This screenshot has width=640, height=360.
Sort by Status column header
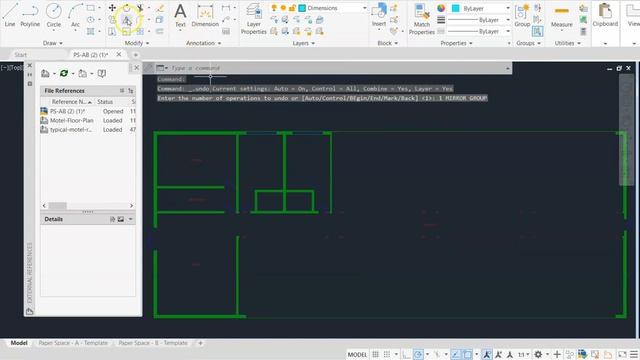pyautogui.click(x=105, y=102)
